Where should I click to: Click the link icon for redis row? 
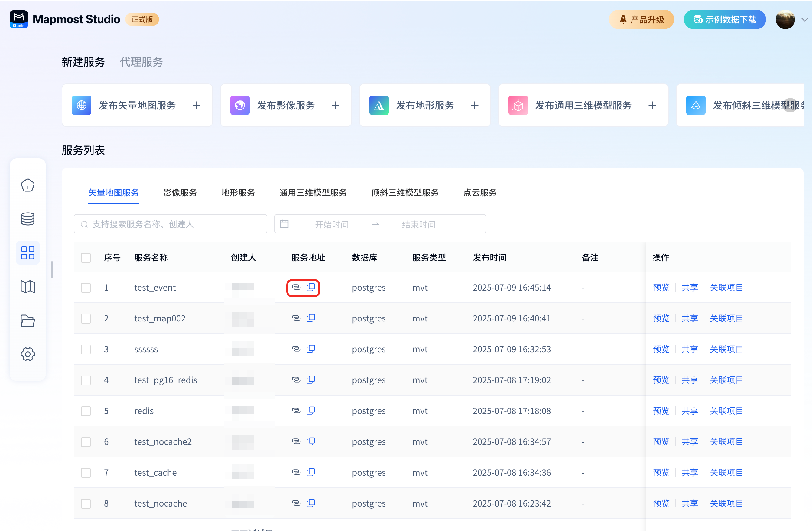pyautogui.click(x=296, y=411)
